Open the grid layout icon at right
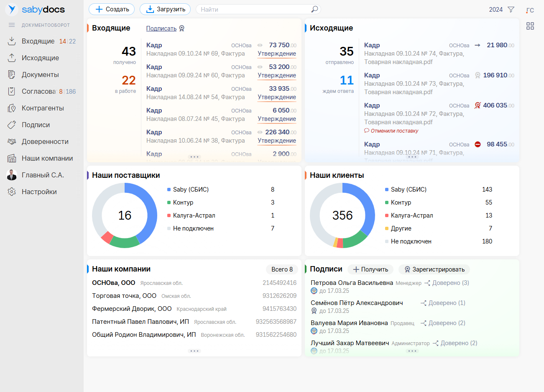 pos(530,26)
